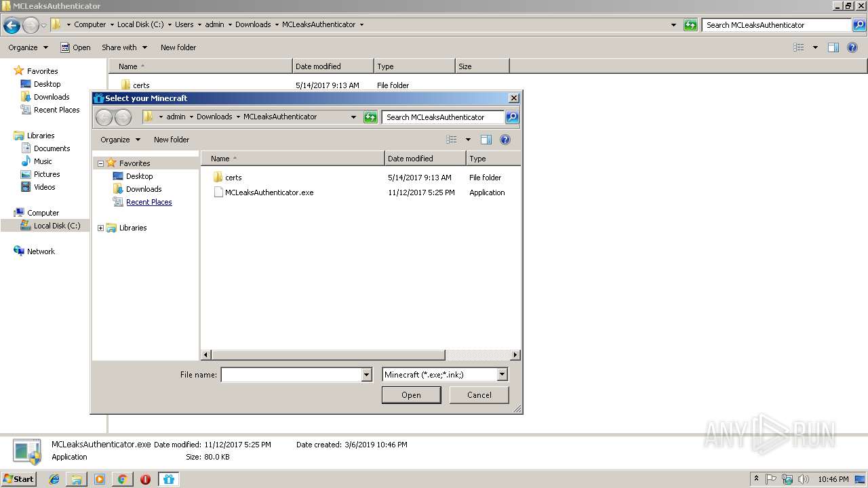Click dialog horizontal scrollbar left arrow
868x488 pixels.
click(207, 355)
